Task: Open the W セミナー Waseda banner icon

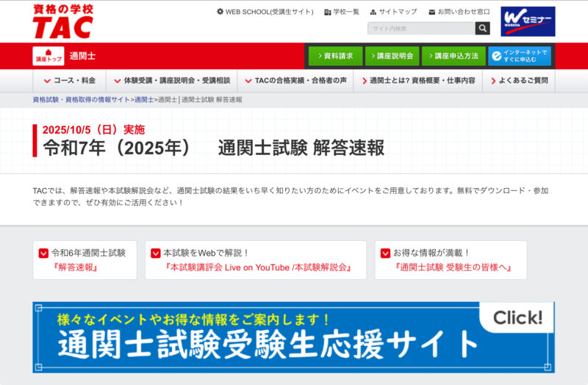Action: coord(528,21)
